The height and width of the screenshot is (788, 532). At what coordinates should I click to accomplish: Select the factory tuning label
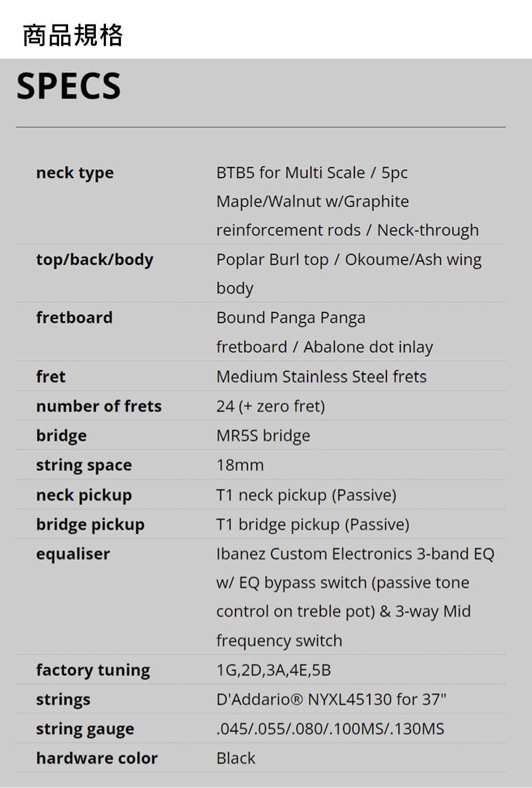point(93,670)
